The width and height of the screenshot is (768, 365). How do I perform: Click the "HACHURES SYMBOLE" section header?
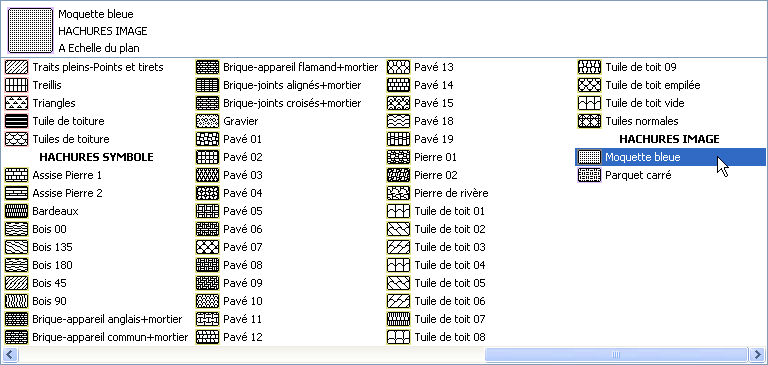click(96, 157)
